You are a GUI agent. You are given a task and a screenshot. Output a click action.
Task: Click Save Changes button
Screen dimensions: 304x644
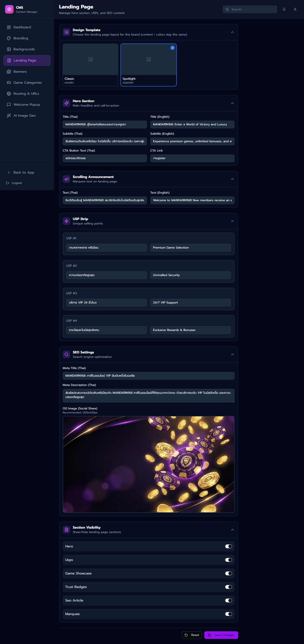(x=221, y=635)
